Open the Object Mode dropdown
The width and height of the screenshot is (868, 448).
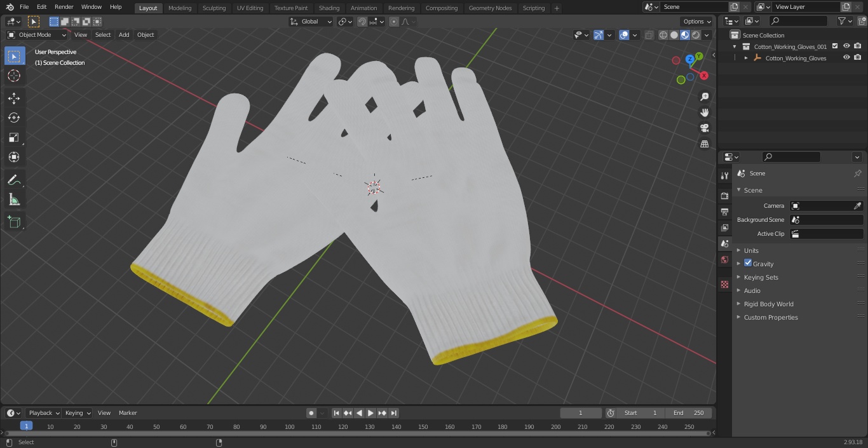click(x=37, y=35)
